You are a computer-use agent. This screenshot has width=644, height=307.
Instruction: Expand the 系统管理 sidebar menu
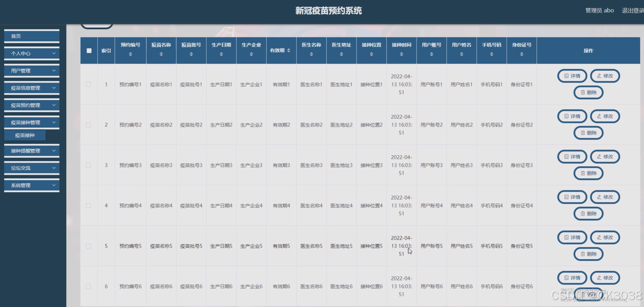click(32, 186)
